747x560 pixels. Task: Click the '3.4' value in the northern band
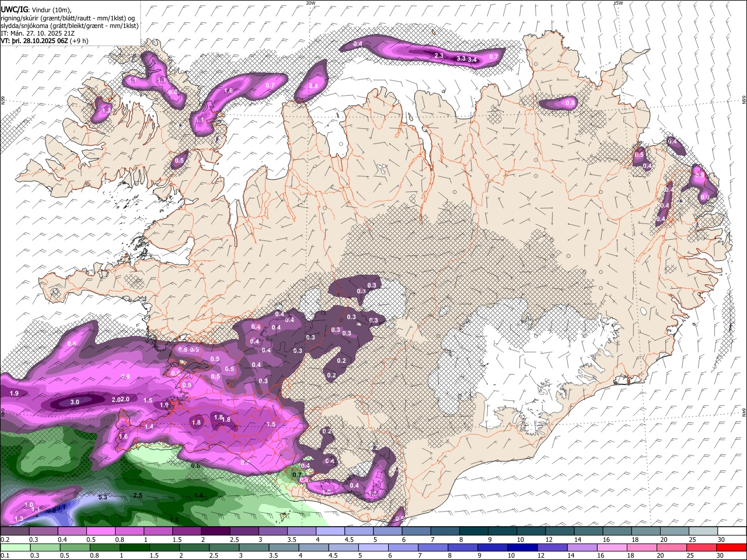(473, 60)
